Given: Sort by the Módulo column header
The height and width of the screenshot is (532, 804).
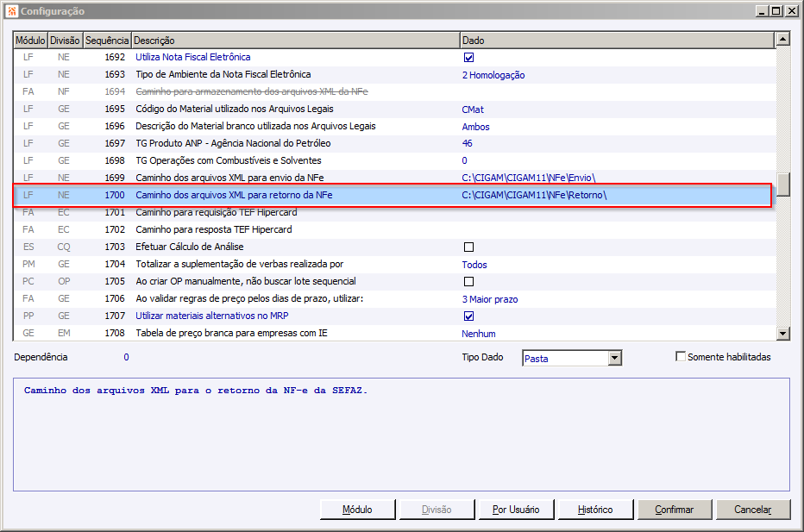Looking at the screenshot, I should click(x=30, y=40).
